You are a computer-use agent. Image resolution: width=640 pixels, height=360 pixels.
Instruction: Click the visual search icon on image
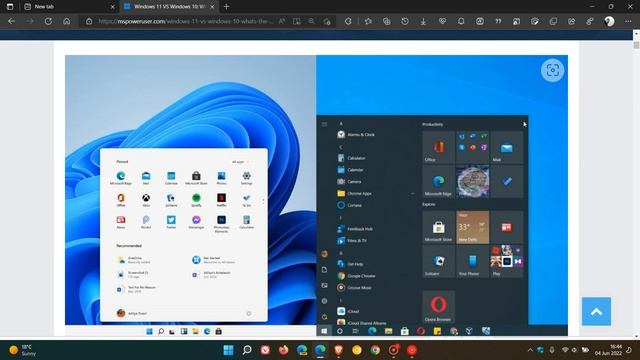552,70
